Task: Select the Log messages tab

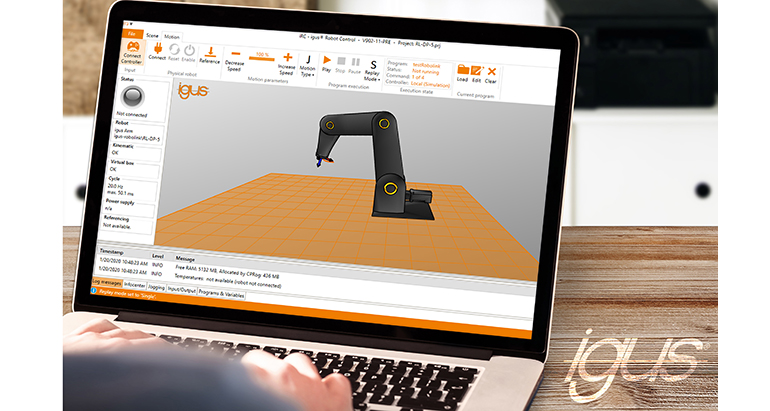Action: (x=107, y=283)
